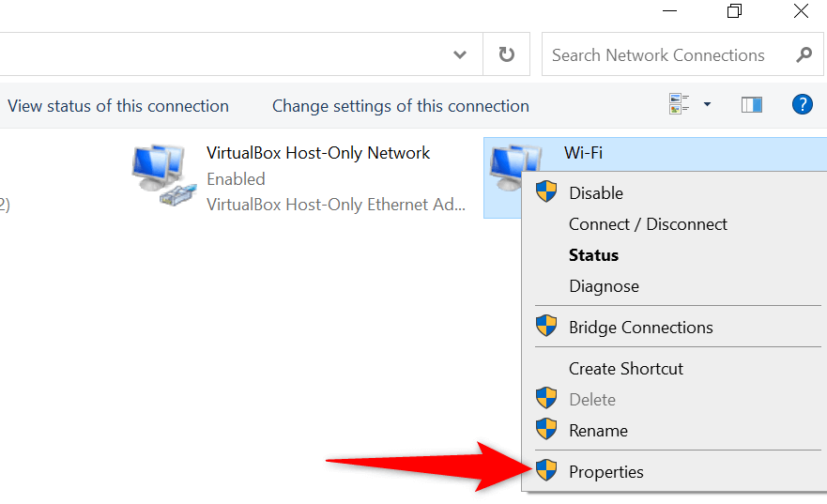Image resolution: width=827 pixels, height=504 pixels.
Task: Click Create Shortcut in context menu
Action: pos(625,369)
